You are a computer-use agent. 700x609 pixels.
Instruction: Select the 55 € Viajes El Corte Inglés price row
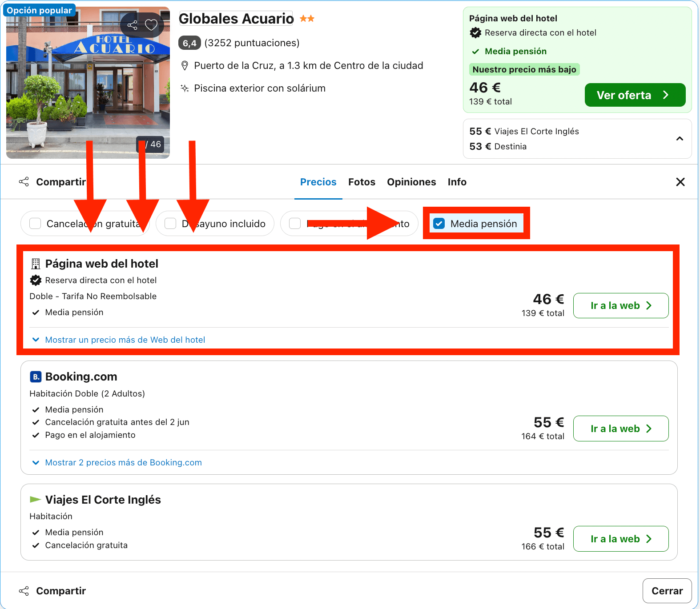(524, 131)
